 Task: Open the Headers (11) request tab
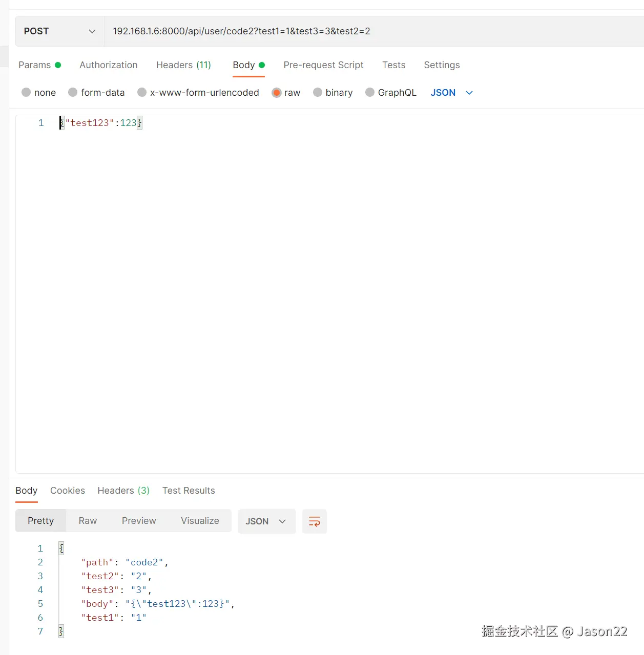point(183,65)
